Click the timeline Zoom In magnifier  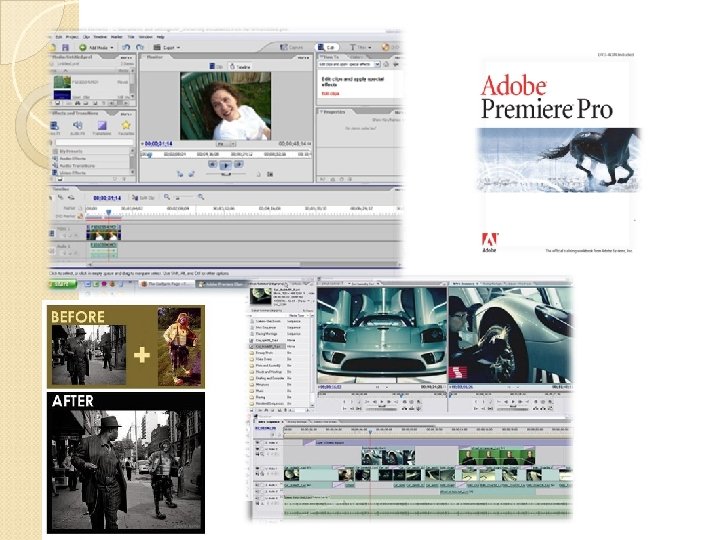click(x=201, y=197)
